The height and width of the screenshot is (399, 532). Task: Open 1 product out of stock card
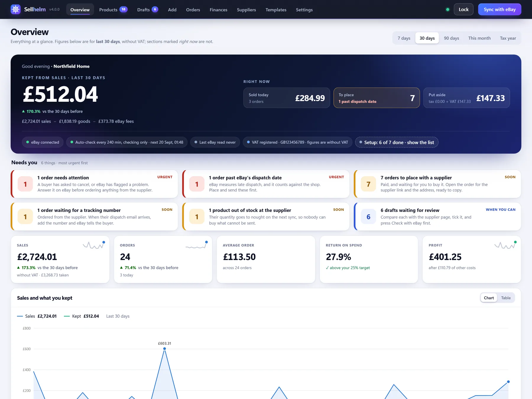pyautogui.click(x=266, y=217)
